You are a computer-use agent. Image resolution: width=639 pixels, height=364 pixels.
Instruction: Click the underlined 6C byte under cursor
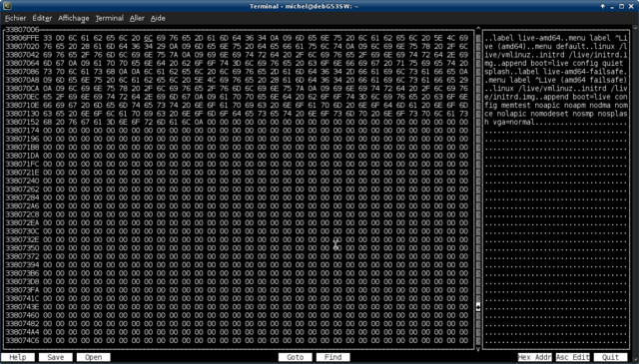point(148,38)
